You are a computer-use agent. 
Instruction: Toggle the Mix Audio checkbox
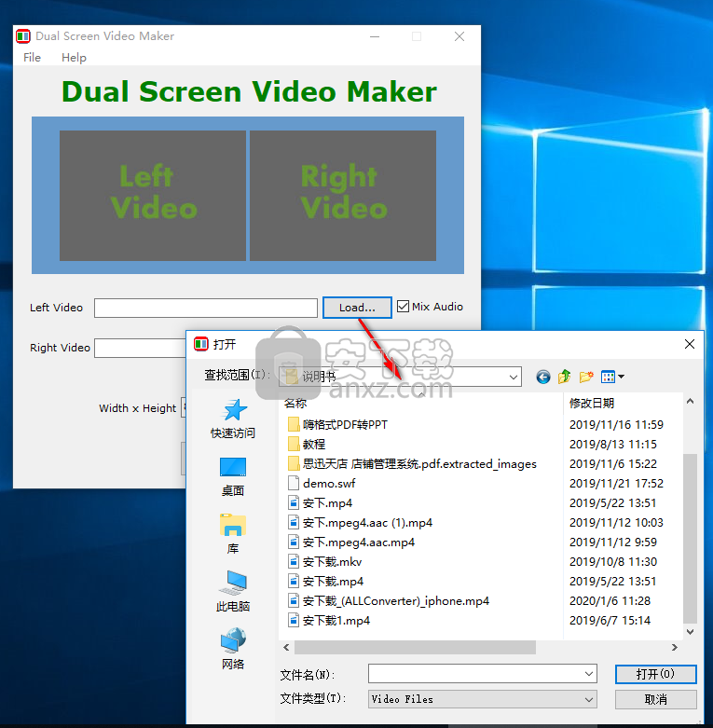(x=403, y=307)
